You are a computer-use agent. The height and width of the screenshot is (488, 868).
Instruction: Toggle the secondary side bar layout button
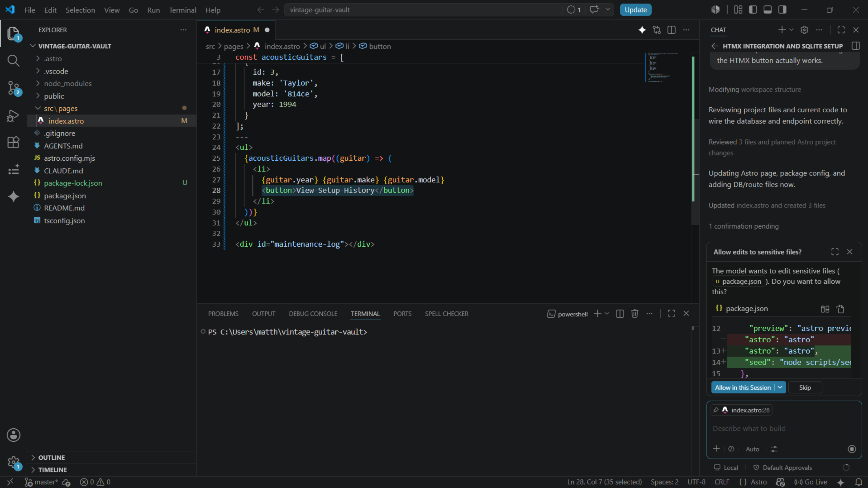click(x=782, y=10)
